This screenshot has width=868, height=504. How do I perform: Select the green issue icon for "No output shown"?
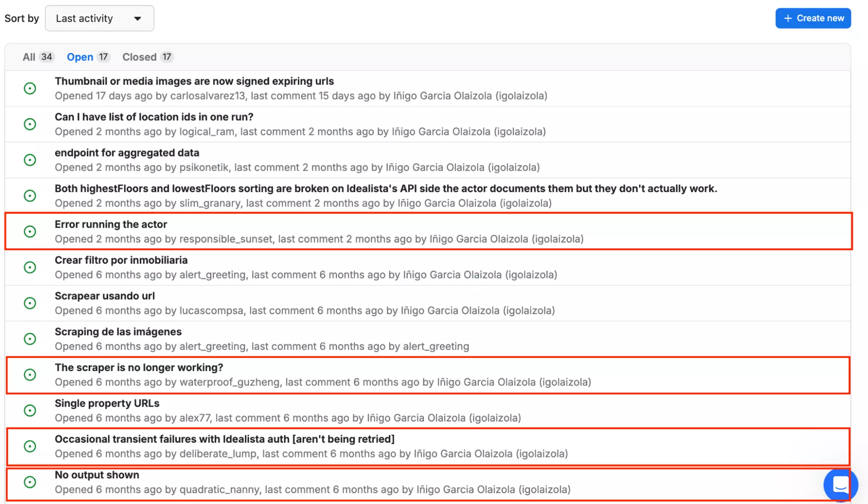click(30, 482)
